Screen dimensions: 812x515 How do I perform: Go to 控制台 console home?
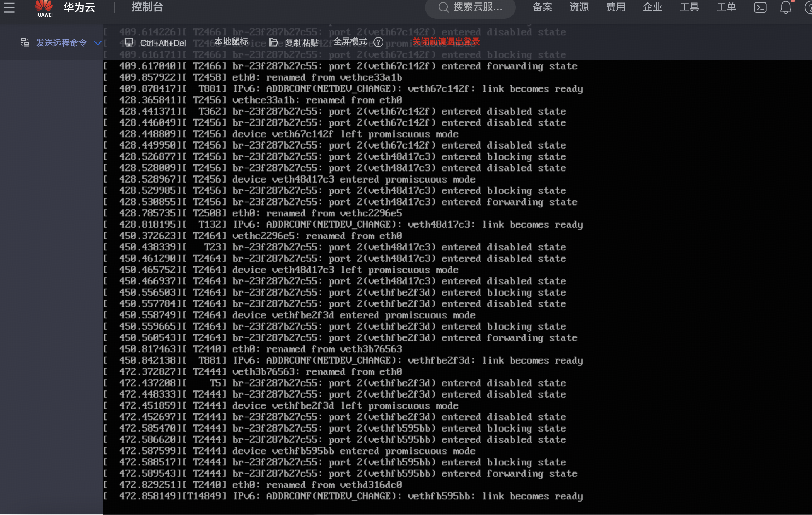point(147,7)
